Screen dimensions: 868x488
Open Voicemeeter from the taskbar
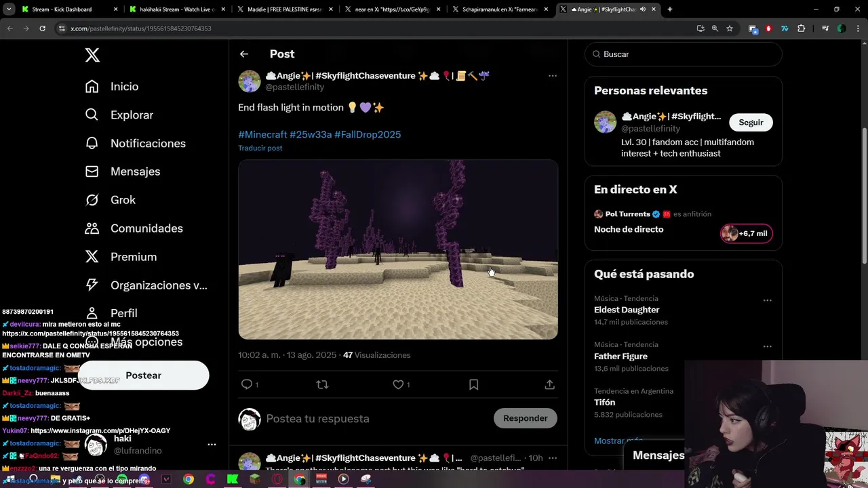click(x=321, y=479)
